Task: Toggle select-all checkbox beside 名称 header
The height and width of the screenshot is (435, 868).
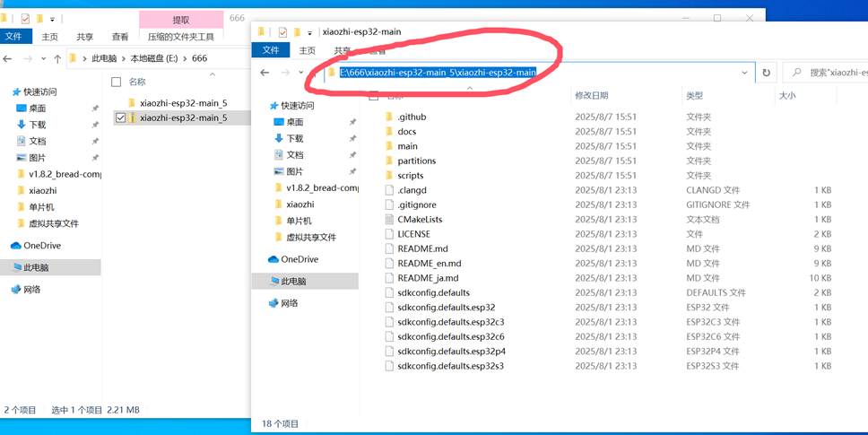Action: [x=115, y=82]
